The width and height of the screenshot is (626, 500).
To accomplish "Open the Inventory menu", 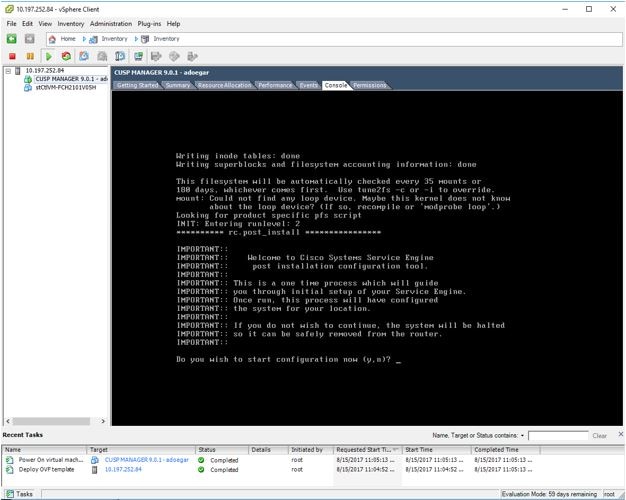I will coord(71,24).
